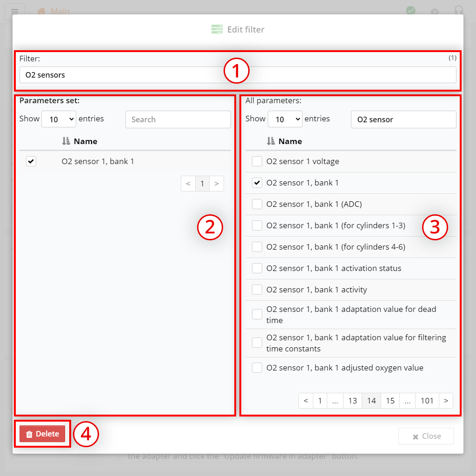476x476 pixels.
Task: Tick O2 sensor 1, bank 1 (ADC)
Action: point(257,204)
